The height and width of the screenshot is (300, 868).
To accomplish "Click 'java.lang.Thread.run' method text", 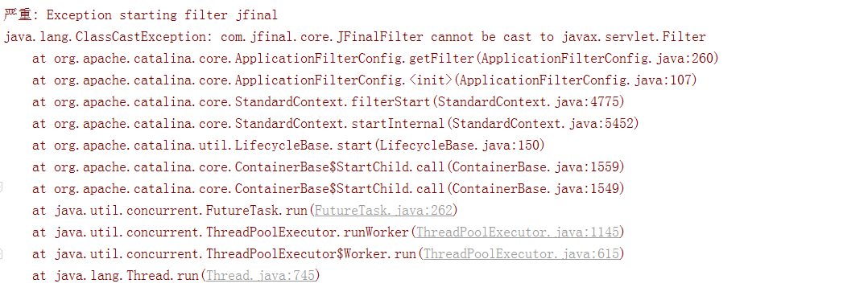I will (126, 275).
